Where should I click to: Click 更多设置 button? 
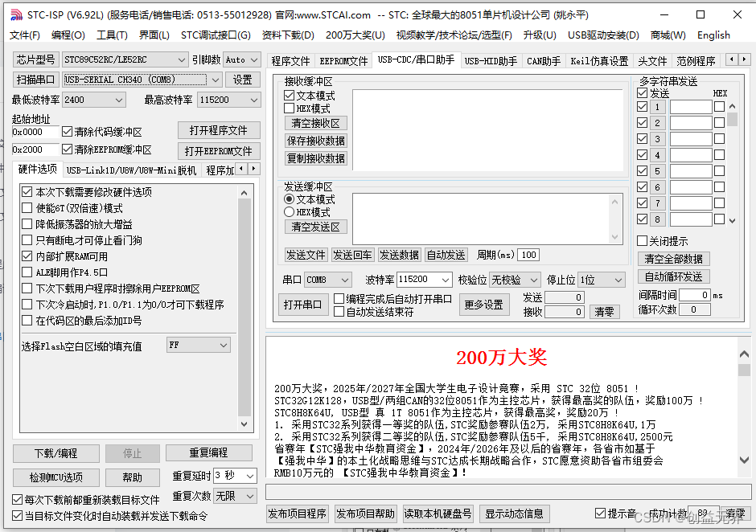(483, 305)
